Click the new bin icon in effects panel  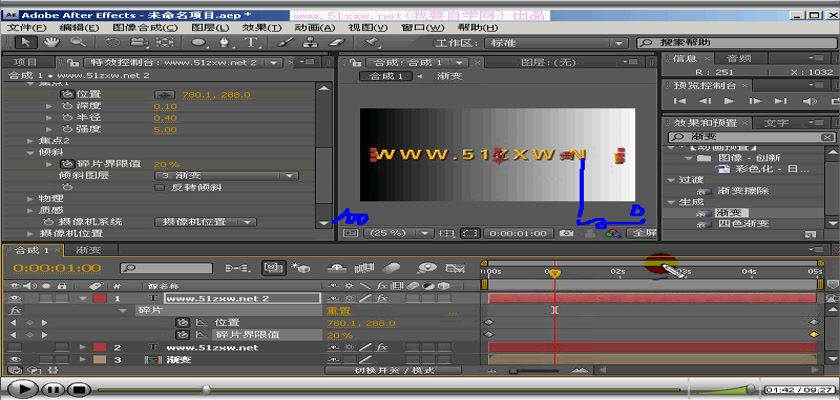810,234
